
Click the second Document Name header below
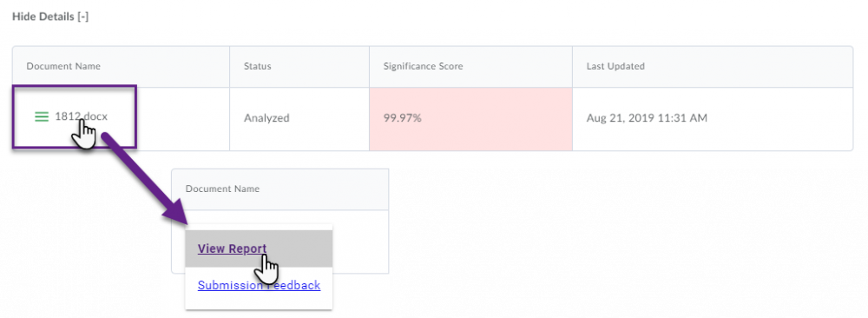click(222, 189)
